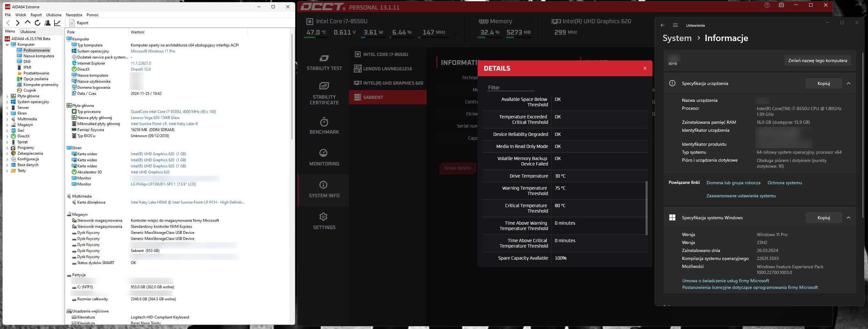
Task: Click Zmień nazwę tego komputera button
Action: tap(817, 61)
